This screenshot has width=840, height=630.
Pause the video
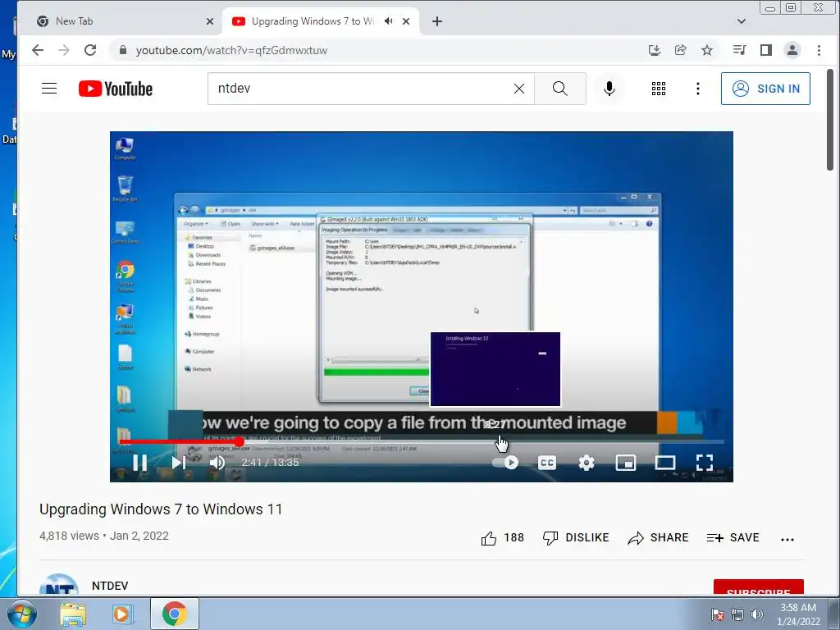click(x=139, y=463)
